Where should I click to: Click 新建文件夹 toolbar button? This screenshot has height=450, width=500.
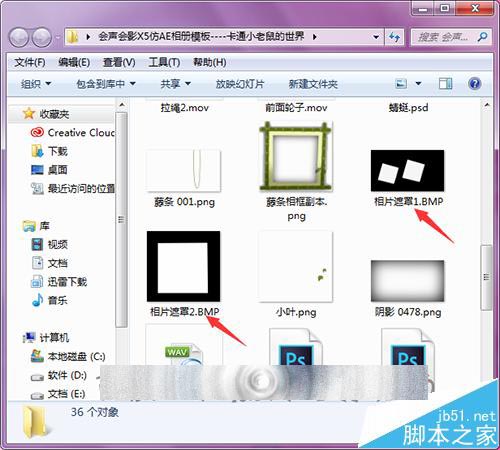click(x=313, y=84)
